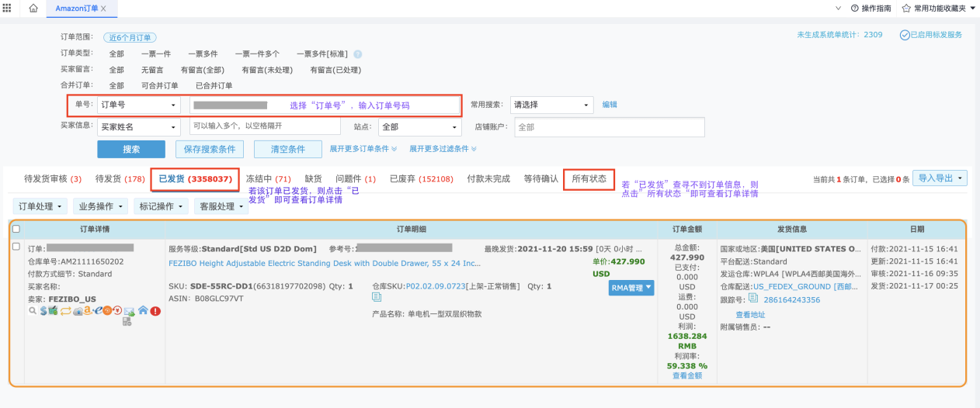Tick the select-all checkbox in table header
Viewport: 980px width, 408px height.
(x=16, y=229)
